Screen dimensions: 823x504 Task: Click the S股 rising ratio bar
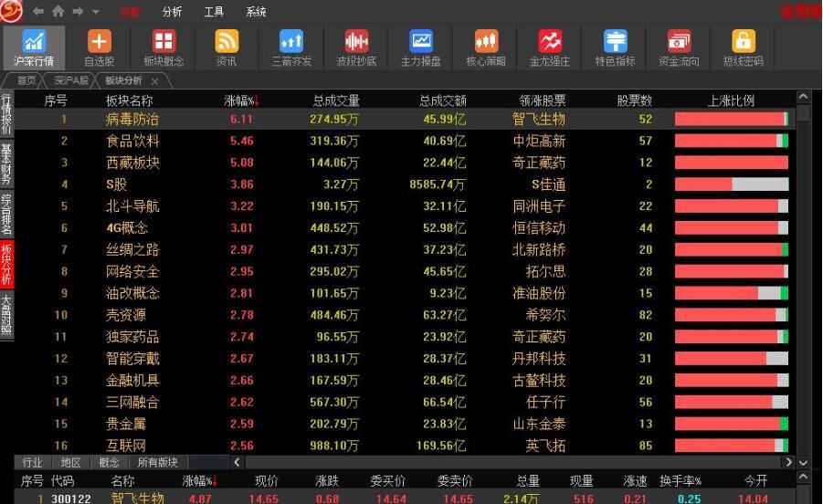[x=731, y=184]
